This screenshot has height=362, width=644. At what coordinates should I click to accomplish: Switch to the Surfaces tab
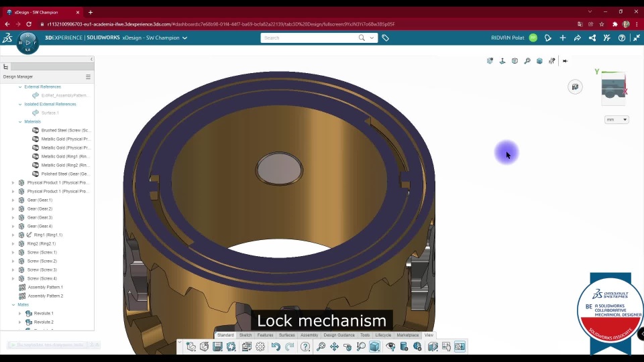click(x=287, y=335)
